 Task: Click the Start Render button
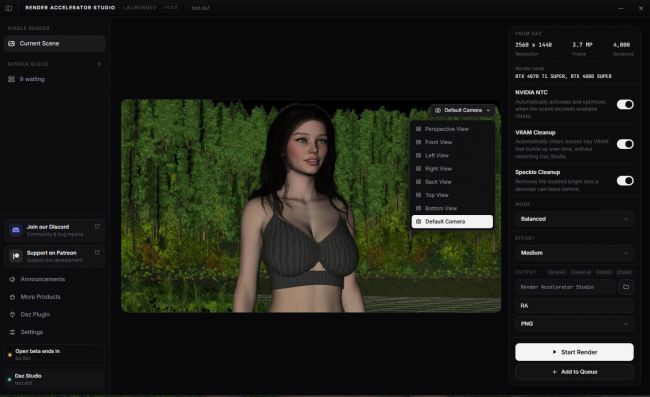pyautogui.click(x=574, y=352)
